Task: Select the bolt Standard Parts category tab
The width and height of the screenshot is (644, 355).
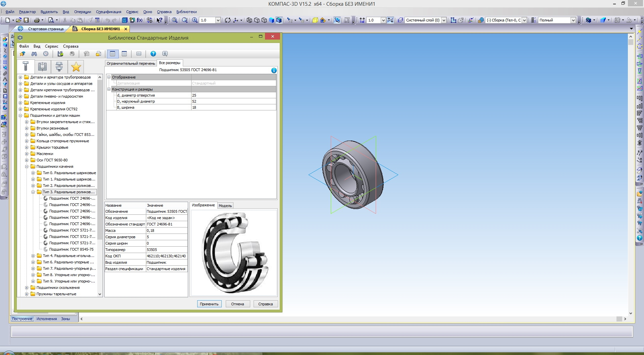Action: coord(26,66)
